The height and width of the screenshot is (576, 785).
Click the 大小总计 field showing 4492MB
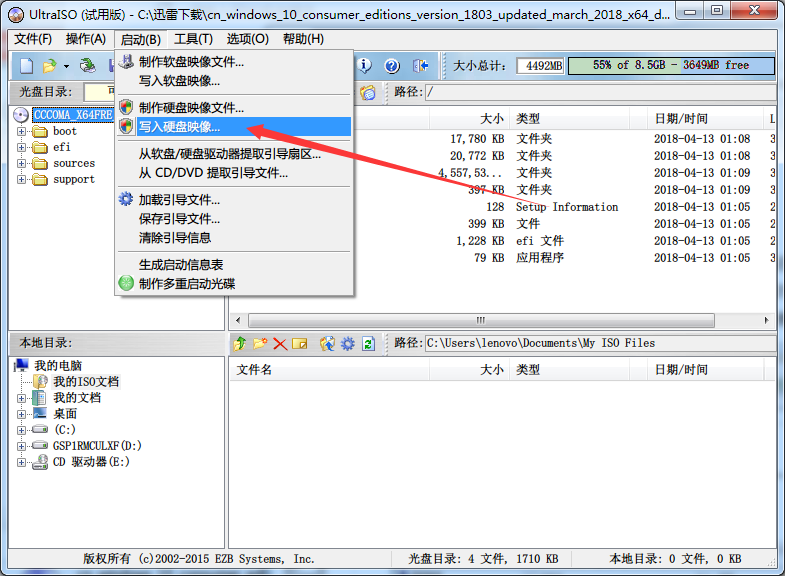tap(541, 66)
